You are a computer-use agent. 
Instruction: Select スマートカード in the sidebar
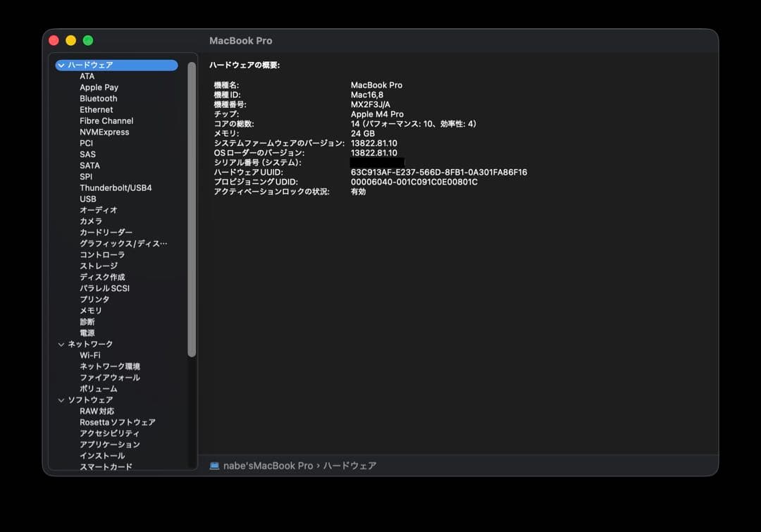click(106, 466)
